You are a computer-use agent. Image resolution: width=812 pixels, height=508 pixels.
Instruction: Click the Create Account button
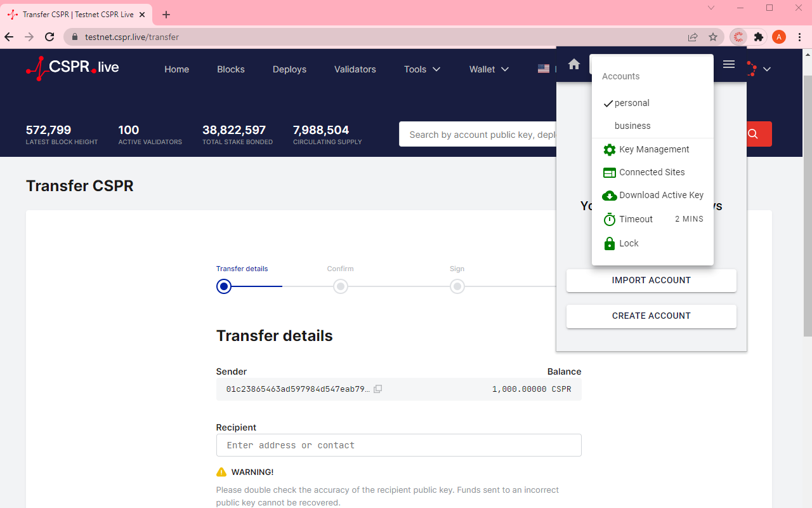(x=652, y=316)
